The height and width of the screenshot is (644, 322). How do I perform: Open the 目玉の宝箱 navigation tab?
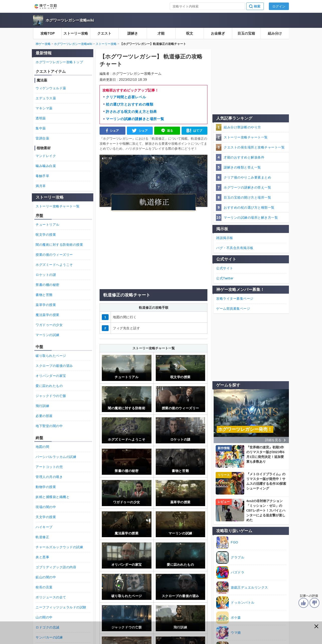tap(246, 33)
